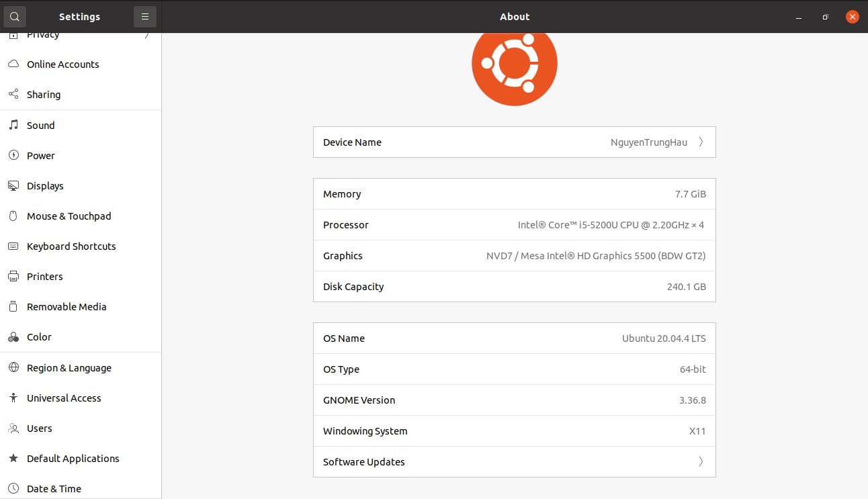Viewport: 868px width, 499px height.
Task: Open Removable Media settings
Action: point(81,307)
